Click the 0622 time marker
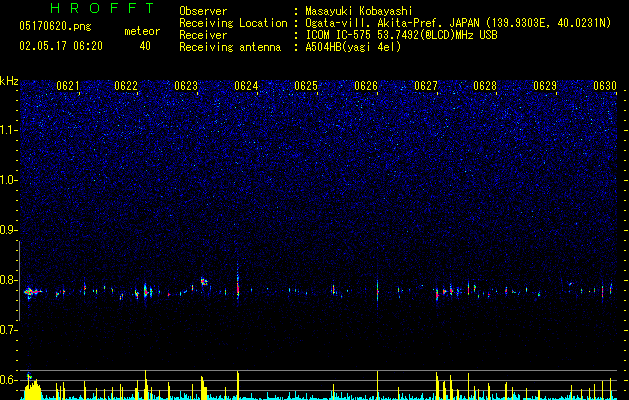 (x=126, y=86)
